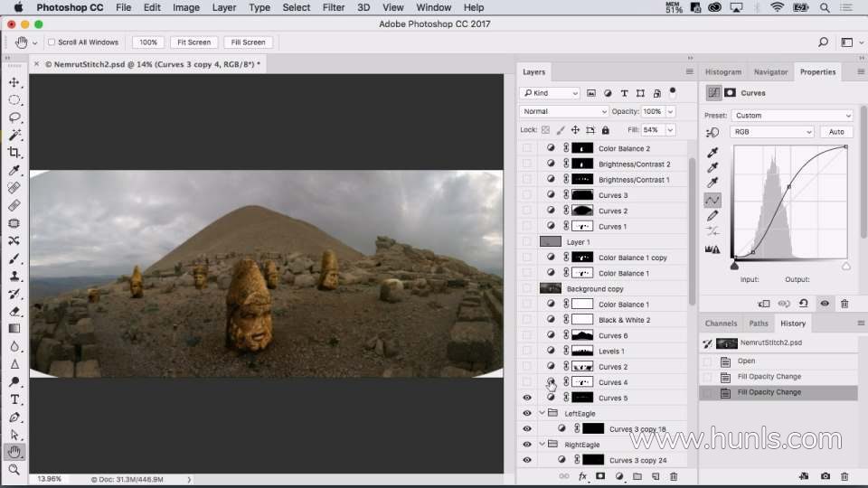Image resolution: width=868 pixels, height=488 pixels.
Task: Open the Curves Preset dropdown
Action: pos(791,116)
